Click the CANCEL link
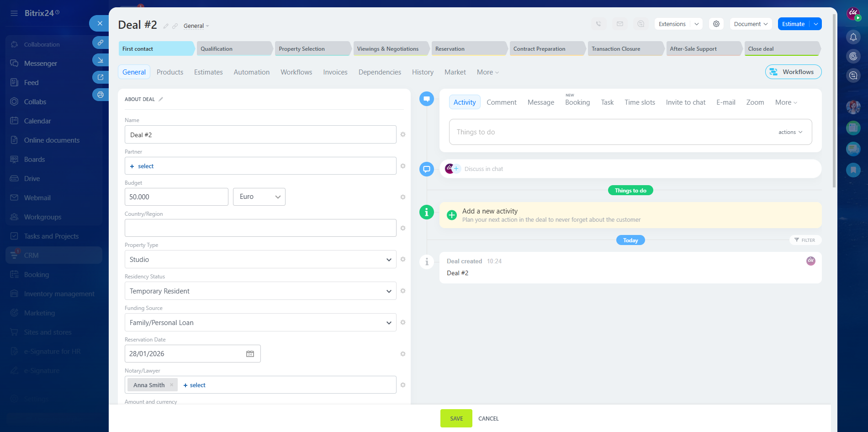The height and width of the screenshot is (432, 868). pos(488,418)
